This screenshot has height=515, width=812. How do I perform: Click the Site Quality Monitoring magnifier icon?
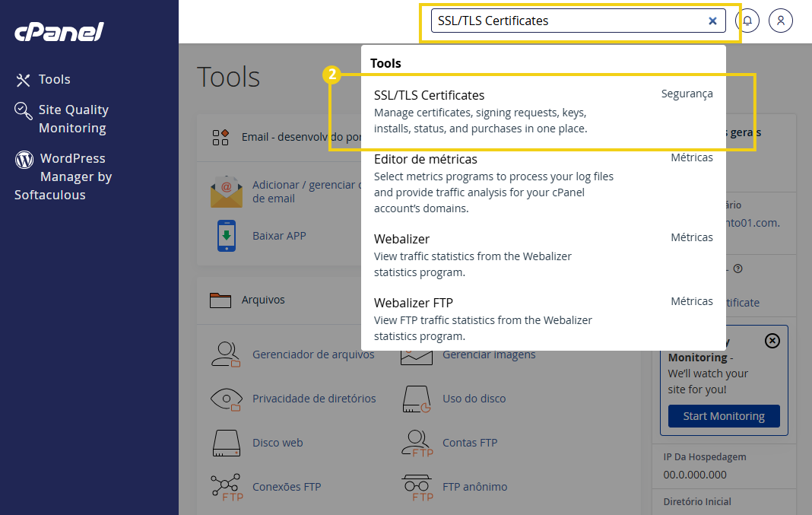click(x=24, y=110)
